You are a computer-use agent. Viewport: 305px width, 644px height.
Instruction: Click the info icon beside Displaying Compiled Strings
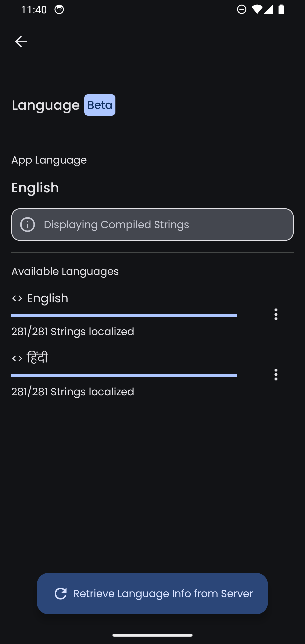tap(28, 225)
